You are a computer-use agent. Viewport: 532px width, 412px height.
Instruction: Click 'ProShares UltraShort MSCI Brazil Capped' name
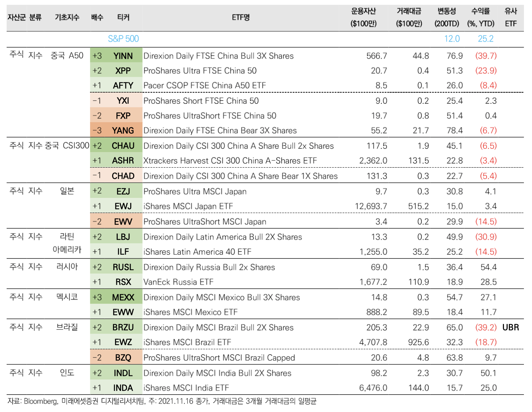[219, 358]
